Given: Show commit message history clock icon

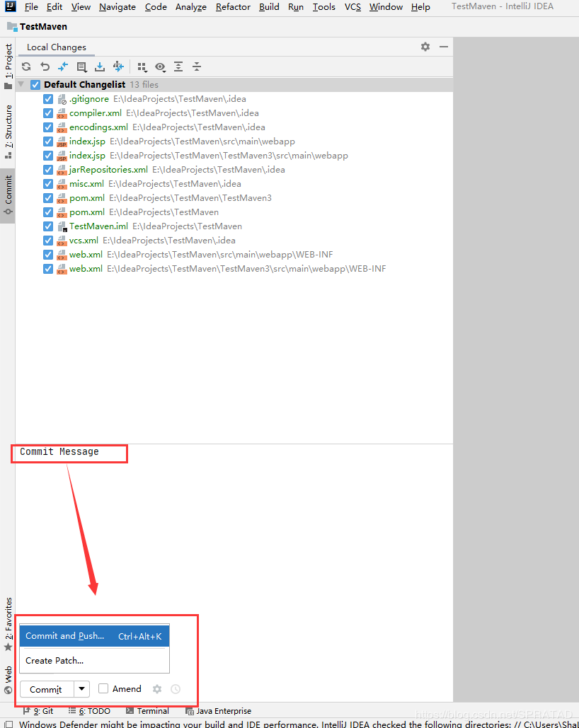Looking at the screenshot, I should coord(176,689).
